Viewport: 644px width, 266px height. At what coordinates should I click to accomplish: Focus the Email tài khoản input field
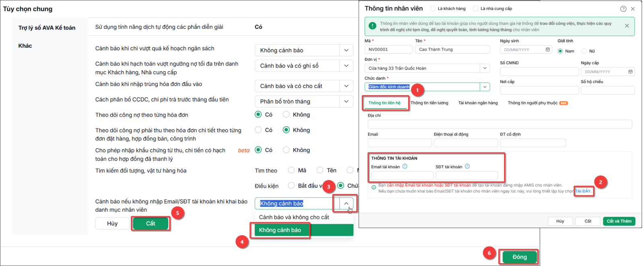(402, 176)
